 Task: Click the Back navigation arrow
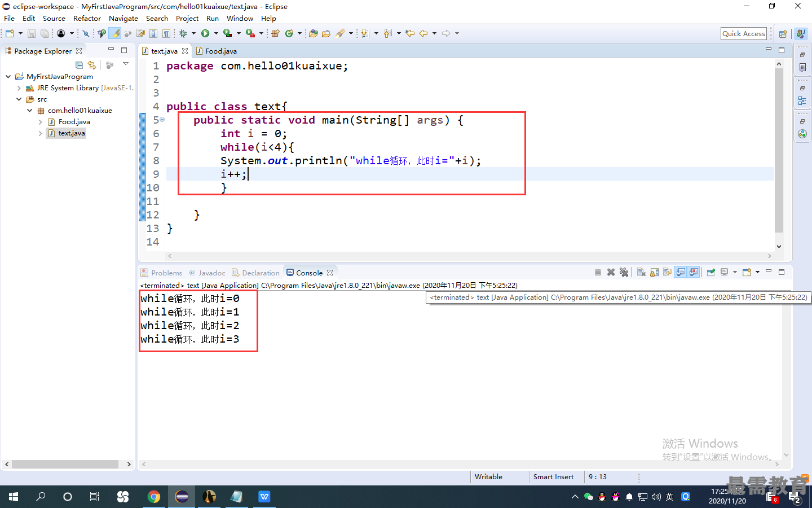pyautogui.click(x=423, y=33)
